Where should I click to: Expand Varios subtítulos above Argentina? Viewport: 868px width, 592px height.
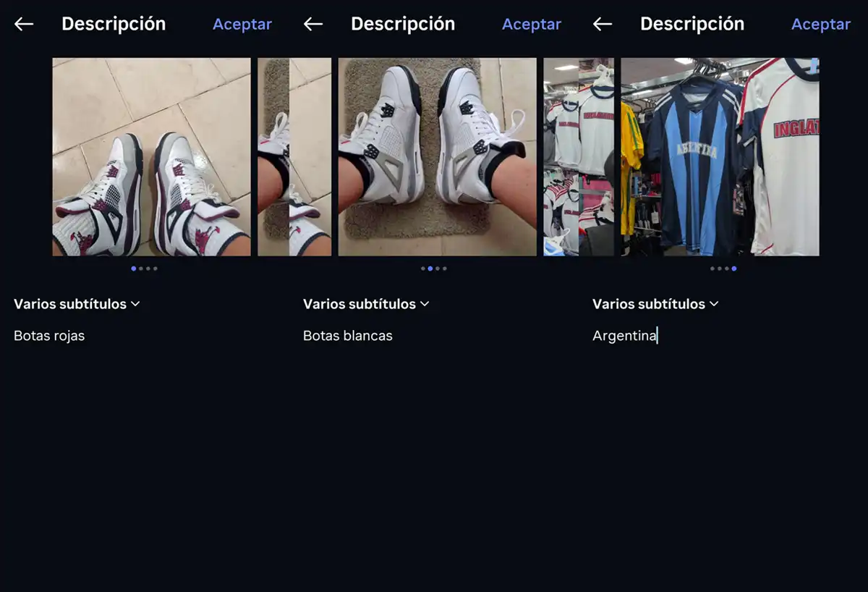pyautogui.click(x=655, y=304)
